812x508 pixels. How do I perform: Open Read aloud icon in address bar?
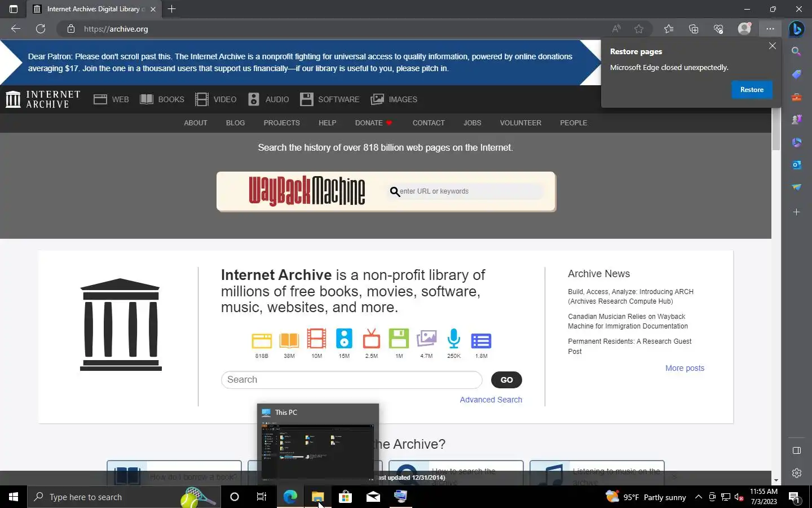[x=616, y=29]
